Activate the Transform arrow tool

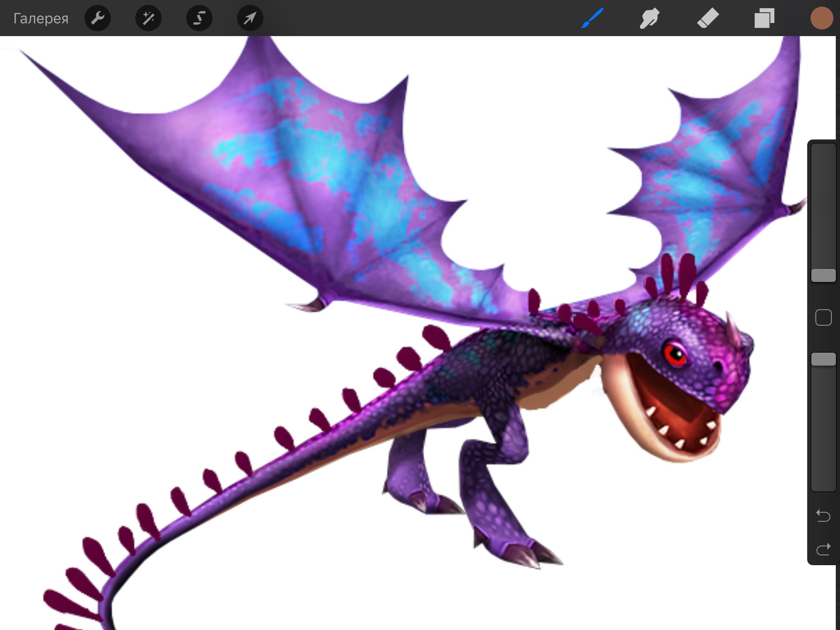tap(250, 18)
